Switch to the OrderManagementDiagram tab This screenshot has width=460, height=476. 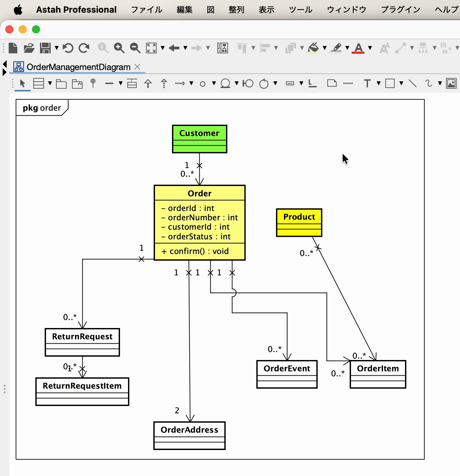click(x=79, y=67)
